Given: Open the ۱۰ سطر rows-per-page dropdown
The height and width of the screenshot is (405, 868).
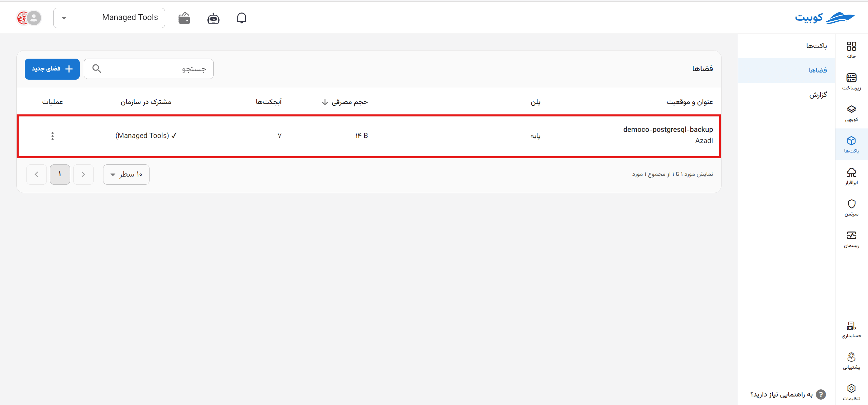Looking at the screenshot, I should pyautogui.click(x=126, y=174).
